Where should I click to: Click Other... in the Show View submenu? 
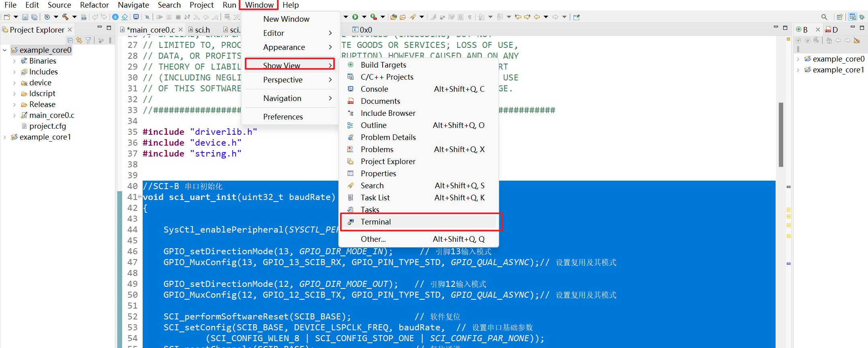tap(419, 239)
